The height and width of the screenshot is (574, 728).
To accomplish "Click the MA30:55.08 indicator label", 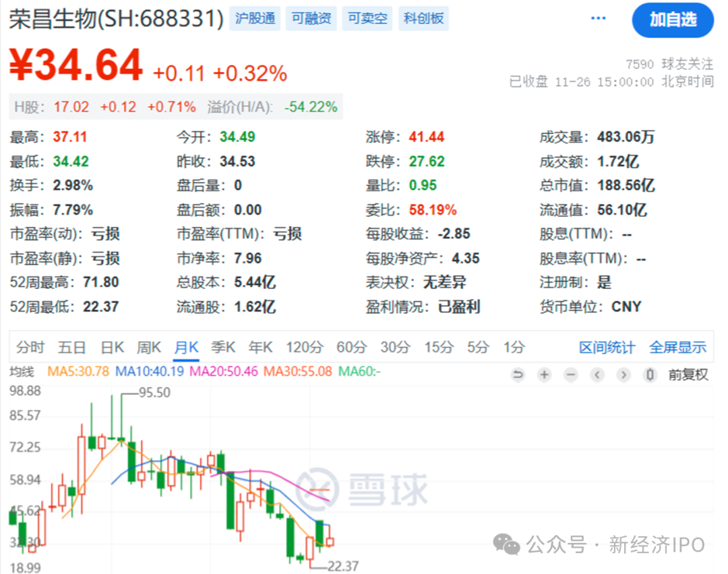I will point(298,372).
